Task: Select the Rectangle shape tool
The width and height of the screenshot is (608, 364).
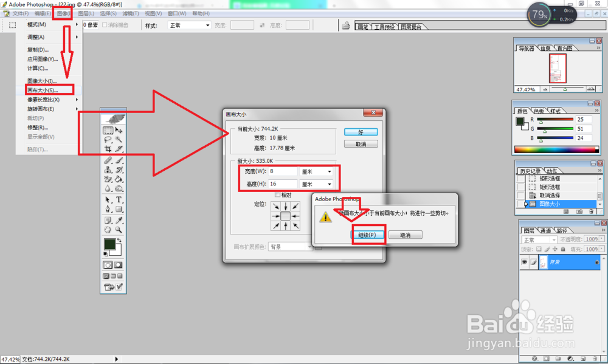Action: pyautogui.click(x=119, y=209)
